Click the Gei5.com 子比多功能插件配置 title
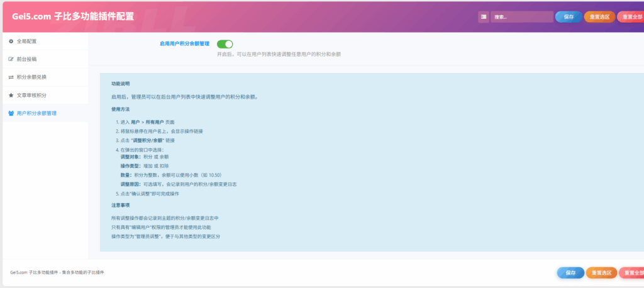The width and height of the screenshot is (644, 288). pos(73,16)
